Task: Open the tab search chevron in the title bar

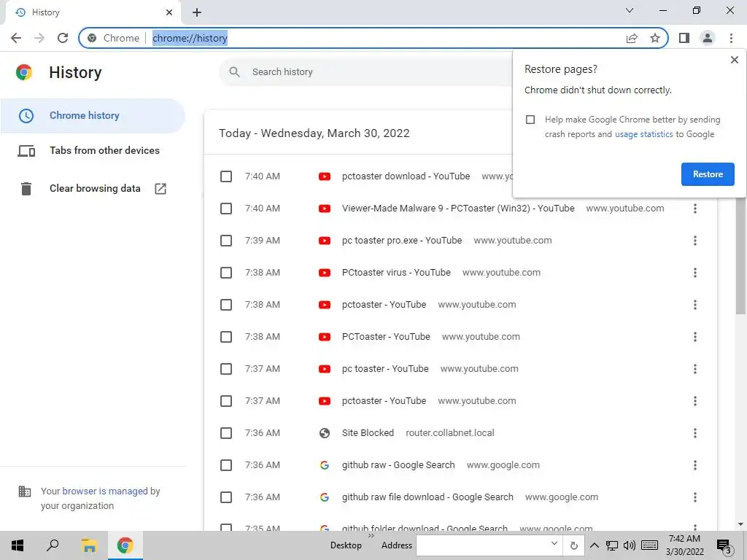Action: pos(630,10)
